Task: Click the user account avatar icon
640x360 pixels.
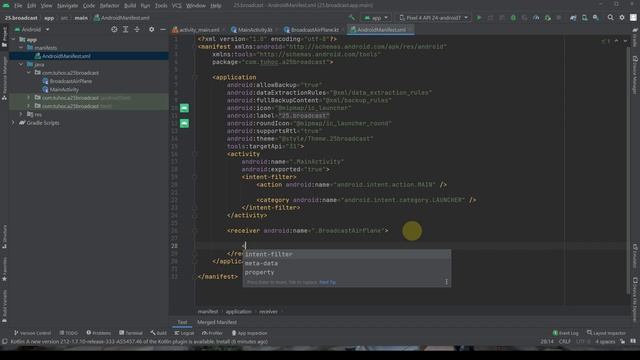Action: [x=633, y=18]
